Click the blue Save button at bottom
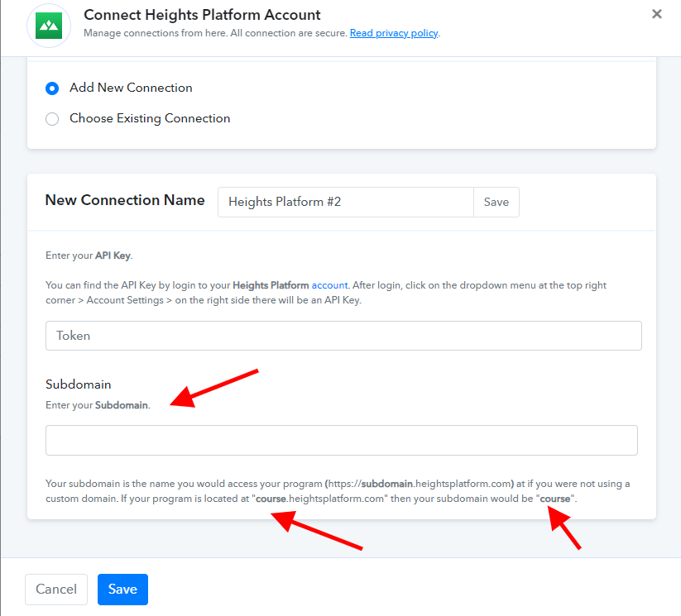 [122, 589]
